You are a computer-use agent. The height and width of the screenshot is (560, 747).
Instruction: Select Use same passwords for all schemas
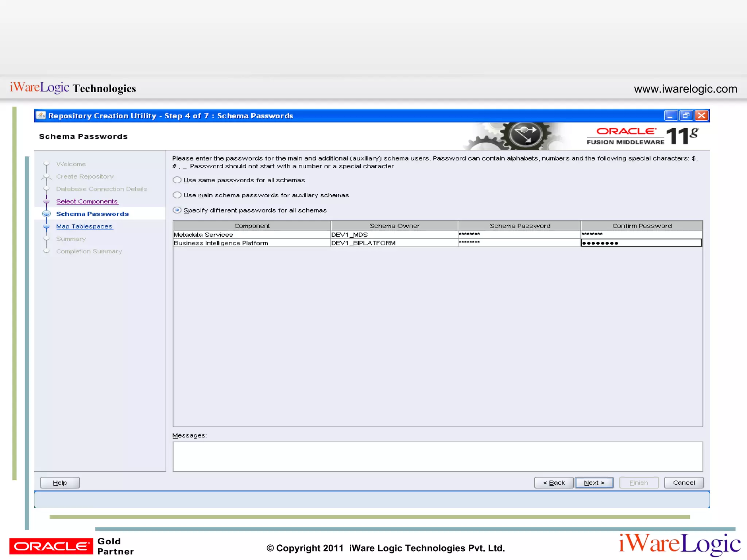(177, 180)
